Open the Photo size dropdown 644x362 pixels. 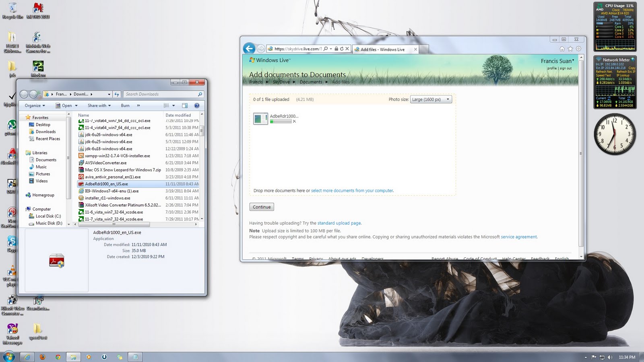click(x=431, y=99)
